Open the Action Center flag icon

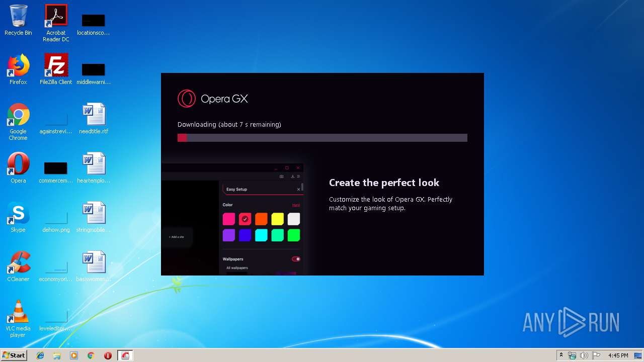click(x=596, y=355)
